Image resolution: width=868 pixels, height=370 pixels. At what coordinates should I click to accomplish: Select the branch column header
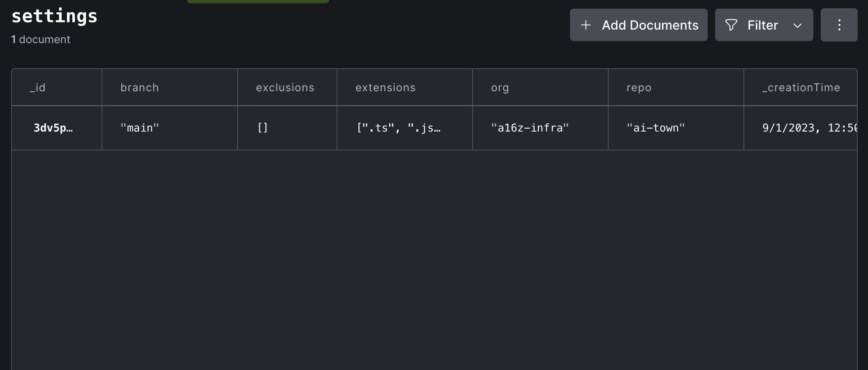click(x=139, y=88)
